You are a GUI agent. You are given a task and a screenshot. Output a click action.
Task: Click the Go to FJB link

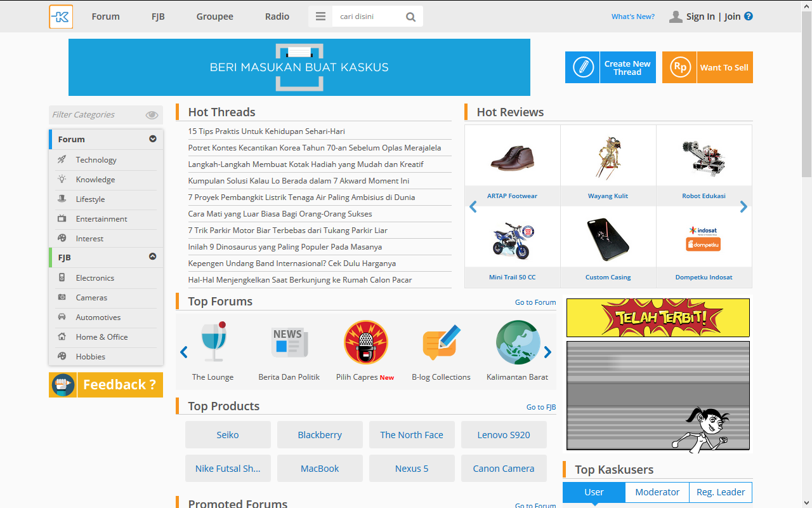coord(541,407)
